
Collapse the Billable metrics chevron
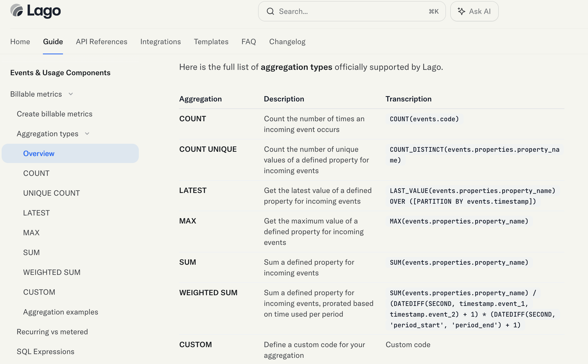coord(71,94)
